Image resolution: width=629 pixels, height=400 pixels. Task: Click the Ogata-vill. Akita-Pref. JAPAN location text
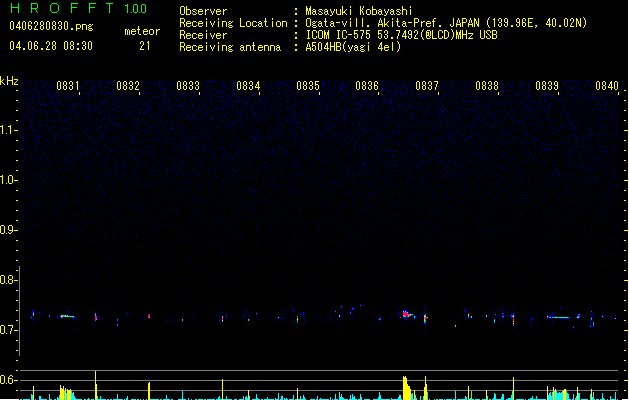click(x=446, y=23)
